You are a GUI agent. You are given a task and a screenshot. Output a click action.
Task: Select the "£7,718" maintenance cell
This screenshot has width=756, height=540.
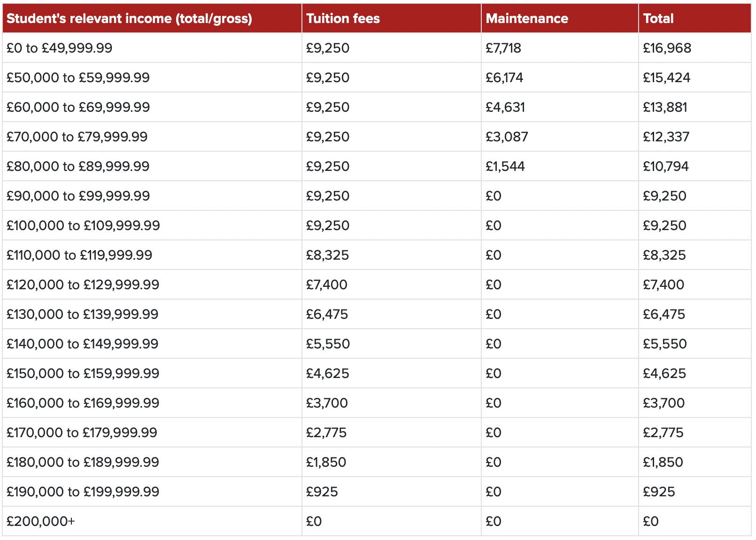pyautogui.click(x=560, y=48)
